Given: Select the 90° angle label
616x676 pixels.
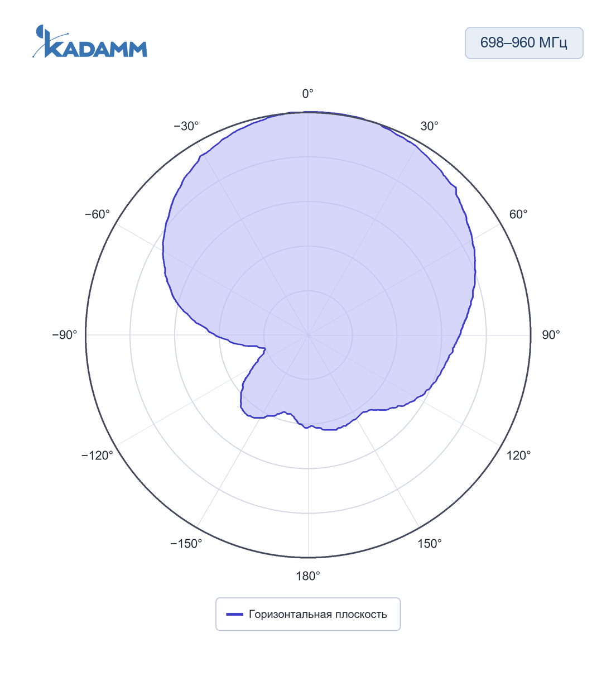Looking at the screenshot, I should pos(551,335).
